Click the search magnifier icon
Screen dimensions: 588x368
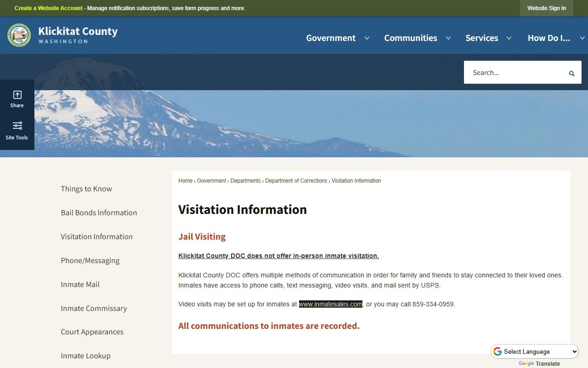tap(572, 73)
